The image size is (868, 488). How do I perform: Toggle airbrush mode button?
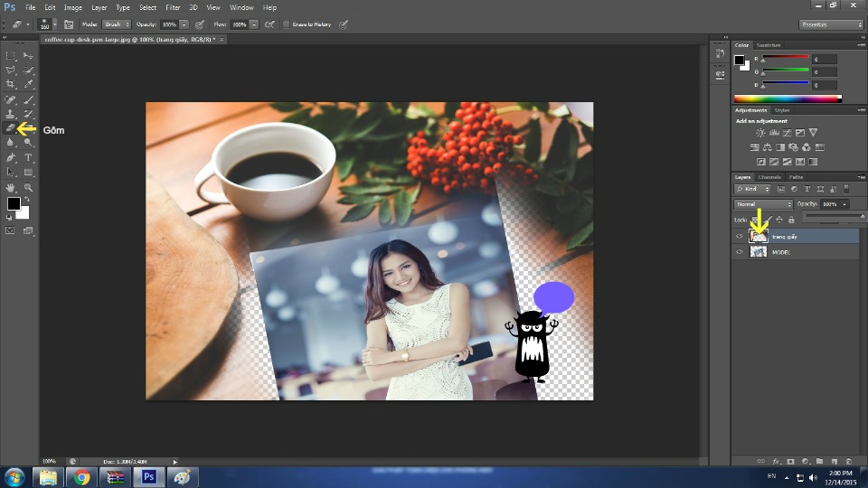click(269, 24)
